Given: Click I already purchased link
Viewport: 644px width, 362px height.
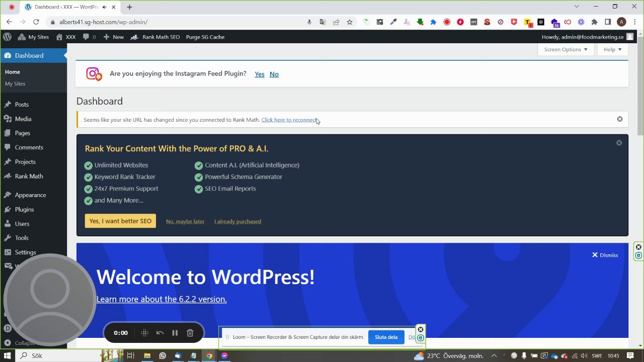Looking at the screenshot, I should (237, 221).
